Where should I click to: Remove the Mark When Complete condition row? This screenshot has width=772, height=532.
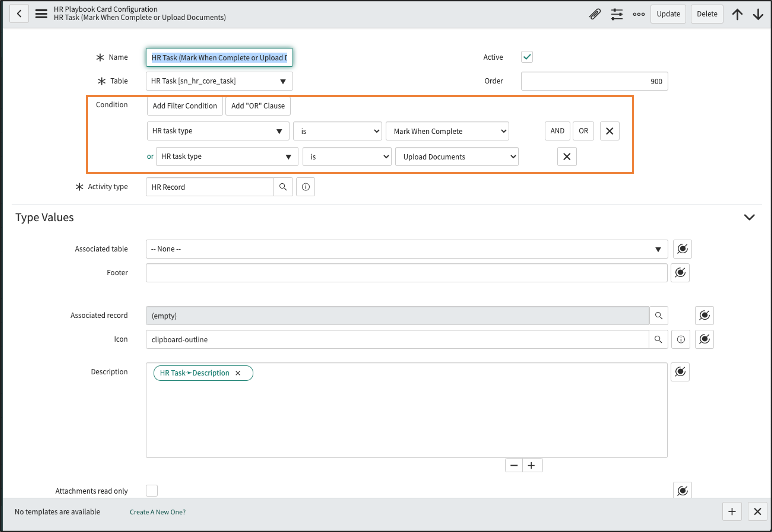point(610,131)
